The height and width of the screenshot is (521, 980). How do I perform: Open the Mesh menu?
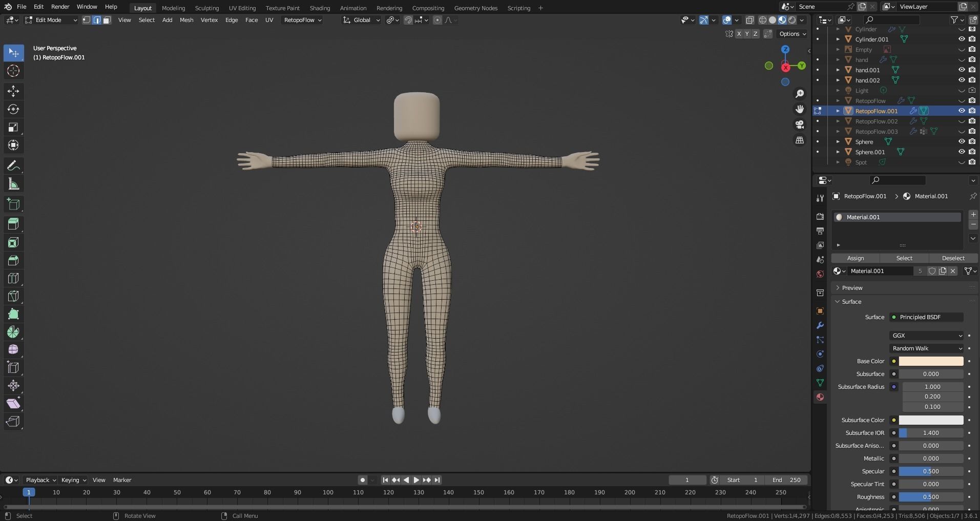coord(186,20)
